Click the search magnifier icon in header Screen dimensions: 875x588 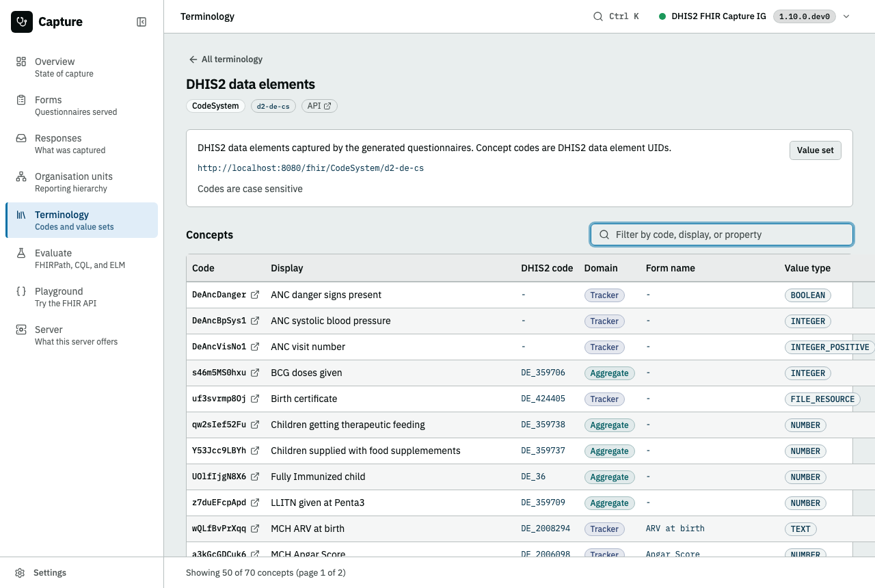pos(598,16)
